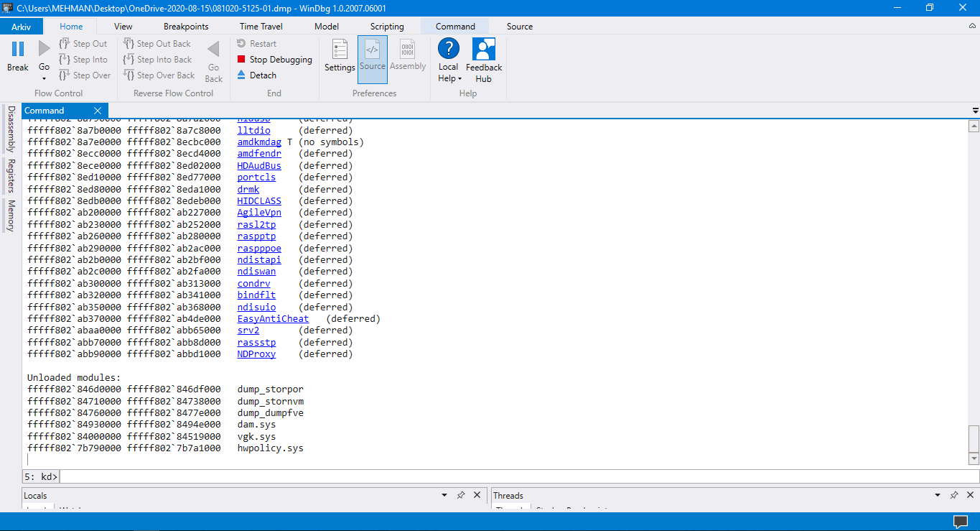Close the Locals panel
Image resolution: width=980 pixels, height=531 pixels.
click(x=477, y=496)
